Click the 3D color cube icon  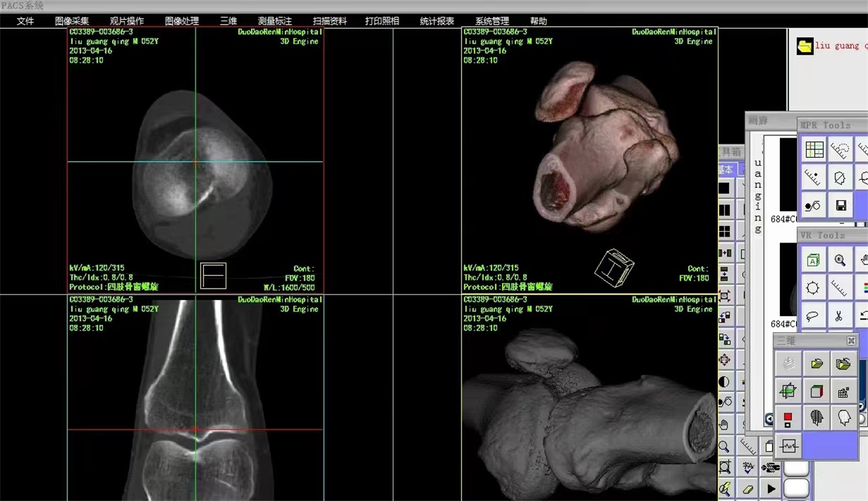point(816,391)
